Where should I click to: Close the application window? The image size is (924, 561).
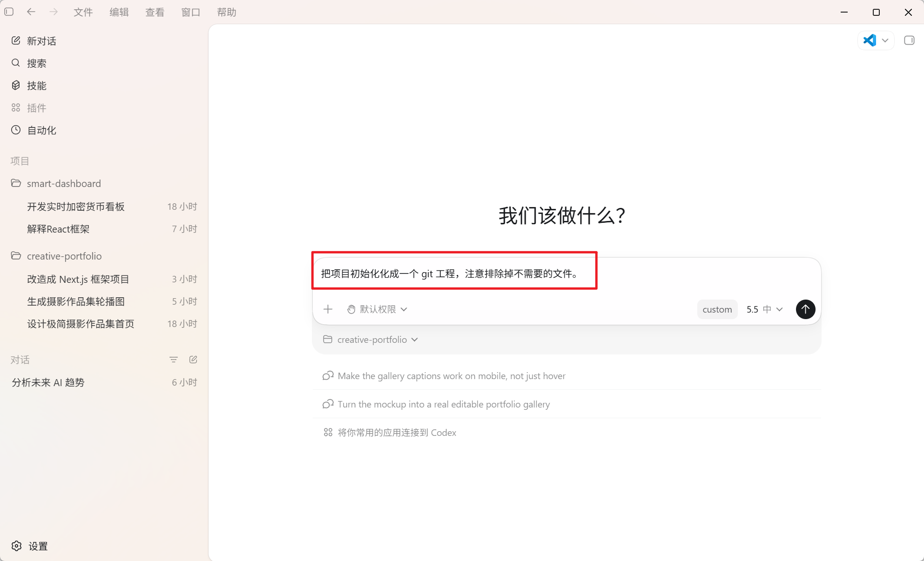pos(908,12)
